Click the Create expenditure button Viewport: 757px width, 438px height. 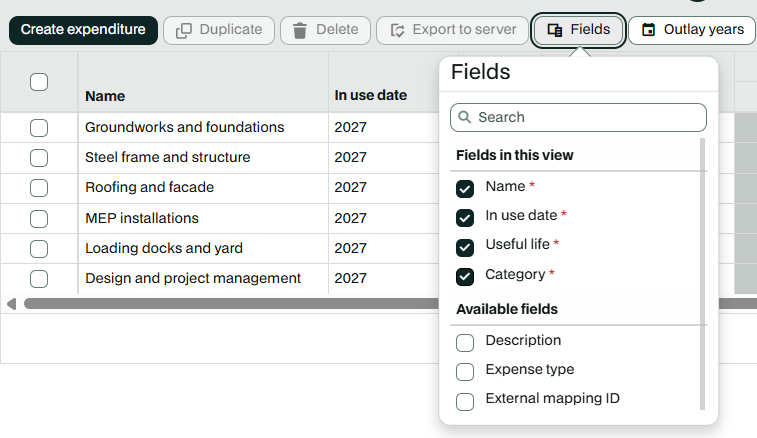[x=83, y=30]
